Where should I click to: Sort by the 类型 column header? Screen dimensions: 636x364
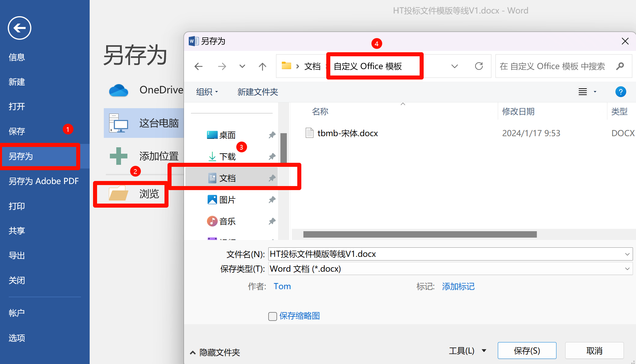coord(619,112)
